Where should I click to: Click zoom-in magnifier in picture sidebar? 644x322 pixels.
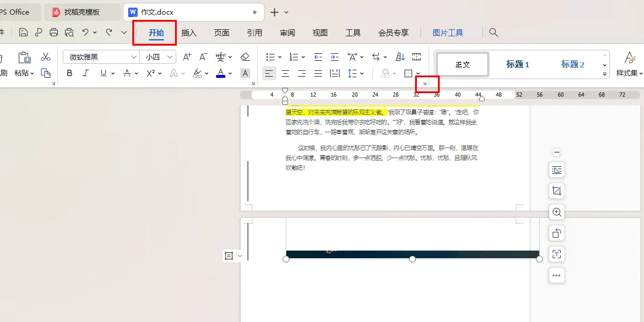click(557, 213)
